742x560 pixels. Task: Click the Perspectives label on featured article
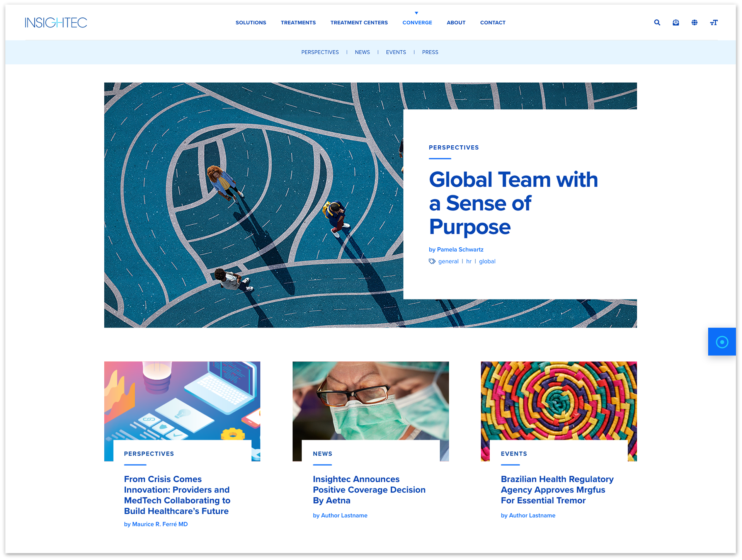(x=454, y=148)
